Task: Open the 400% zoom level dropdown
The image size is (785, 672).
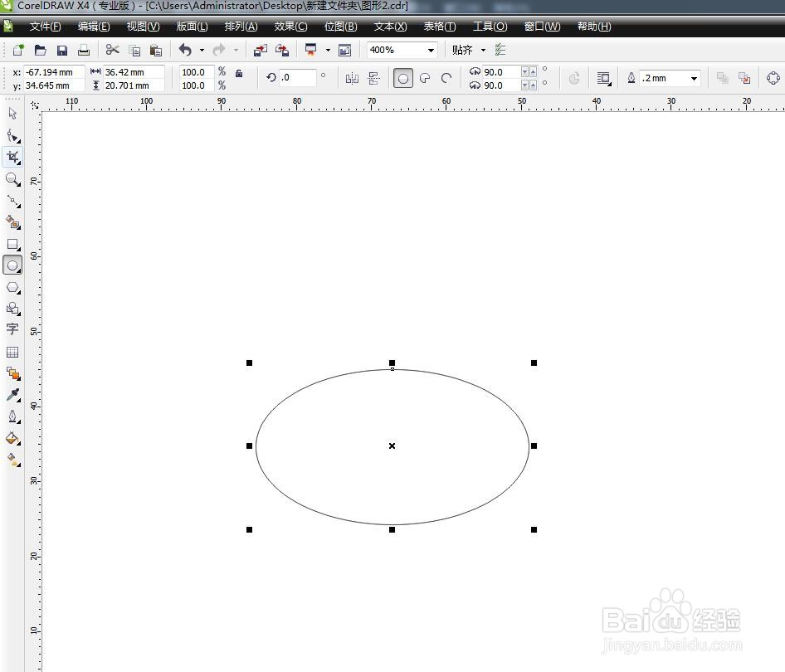Action: [431, 50]
